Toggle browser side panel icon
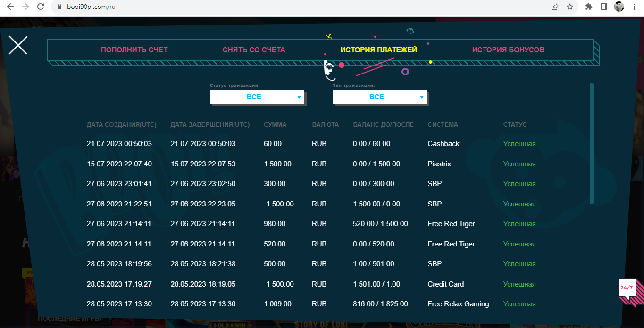644x328 pixels. [x=603, y=7]
